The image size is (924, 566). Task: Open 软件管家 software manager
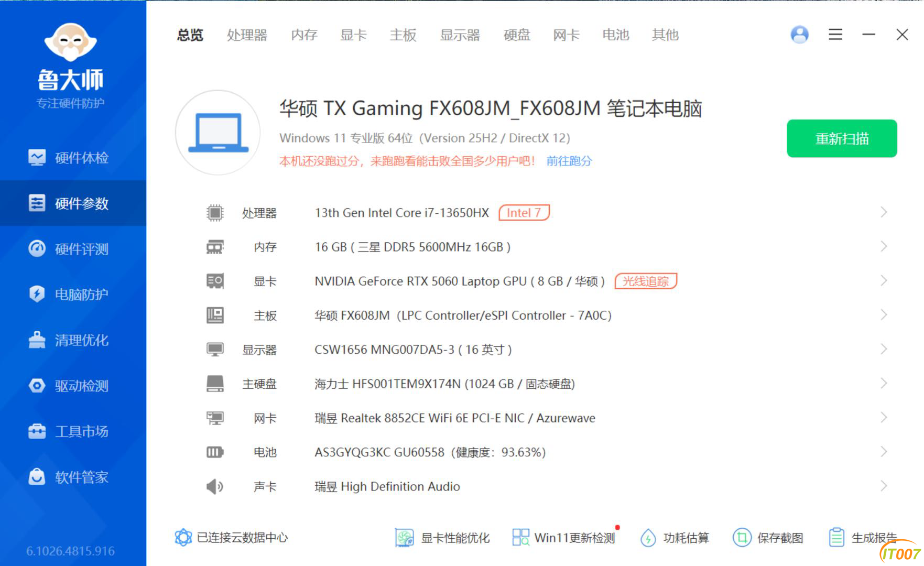pyautogui.click(x=73, y=477)
